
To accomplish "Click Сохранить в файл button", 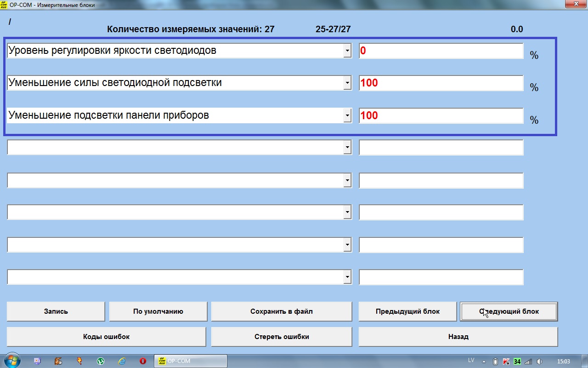I will pos(281,311).
